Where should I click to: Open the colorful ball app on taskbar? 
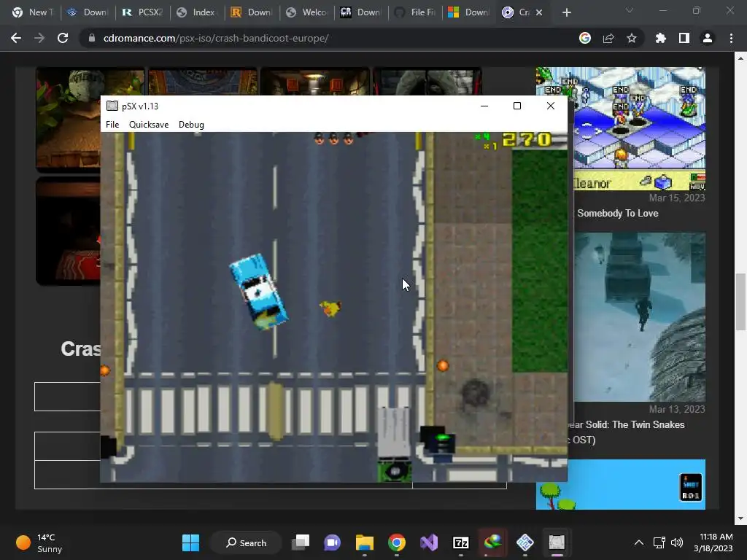492,542
